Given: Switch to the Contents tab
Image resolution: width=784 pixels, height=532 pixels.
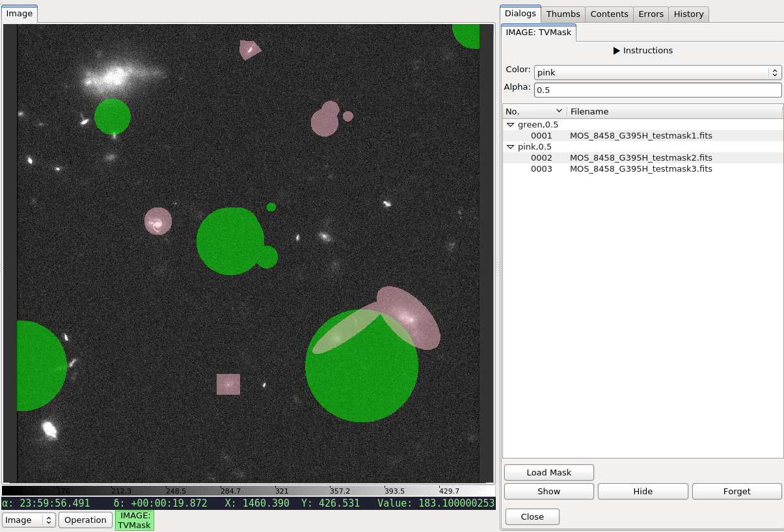Looking at the screenshot, I should coord(610,14).
